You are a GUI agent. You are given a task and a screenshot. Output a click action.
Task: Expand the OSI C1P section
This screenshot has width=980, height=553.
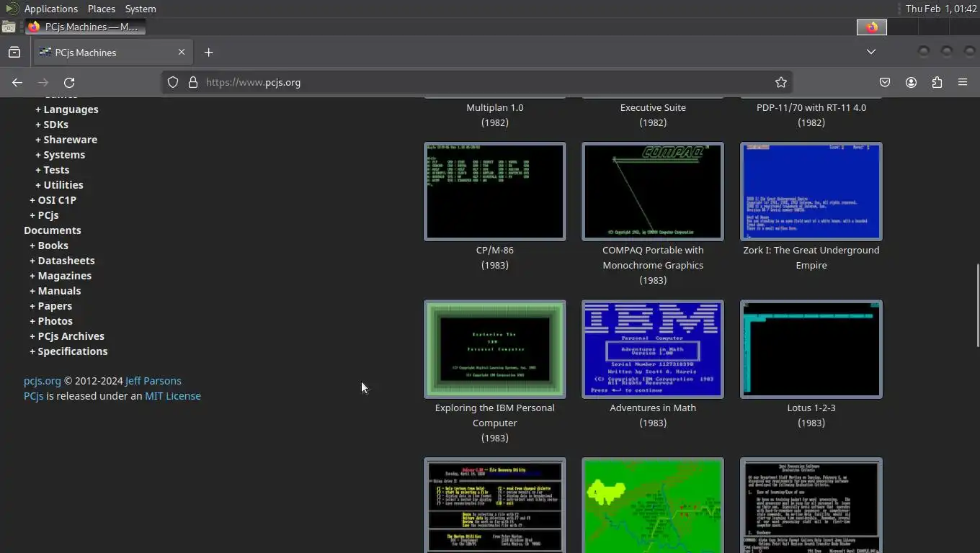tap(53, 200)
